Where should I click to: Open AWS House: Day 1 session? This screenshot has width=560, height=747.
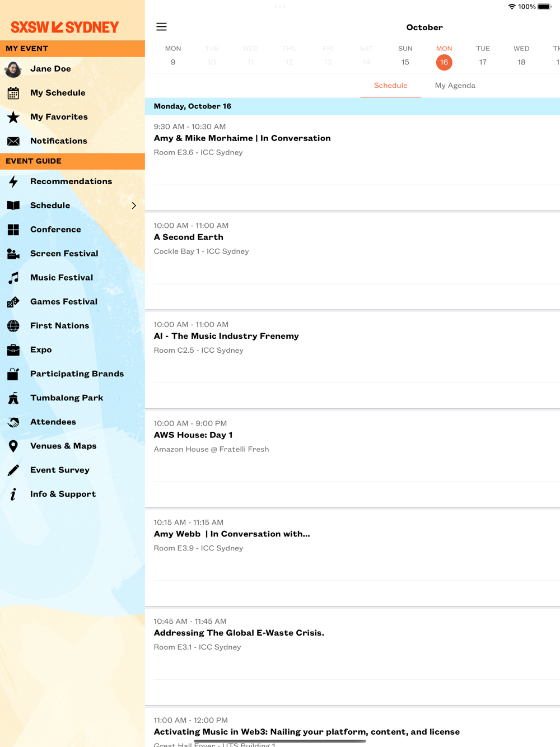click(x=352, y=459)
